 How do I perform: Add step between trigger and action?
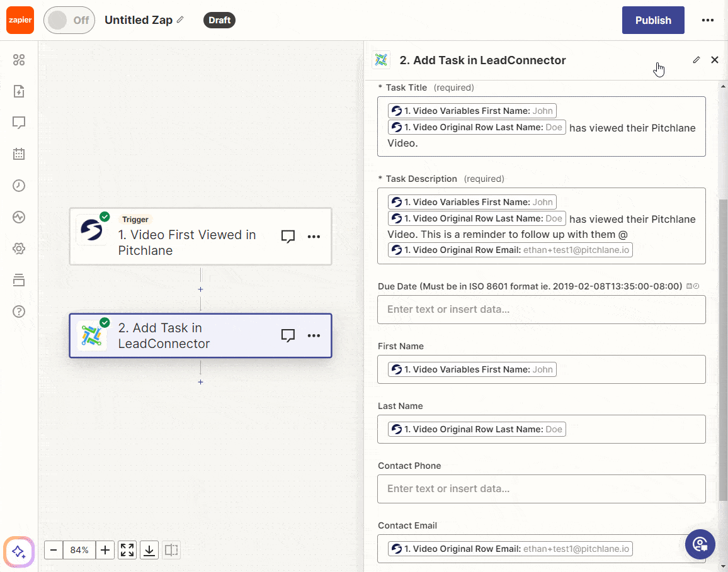tap(200, 289)
